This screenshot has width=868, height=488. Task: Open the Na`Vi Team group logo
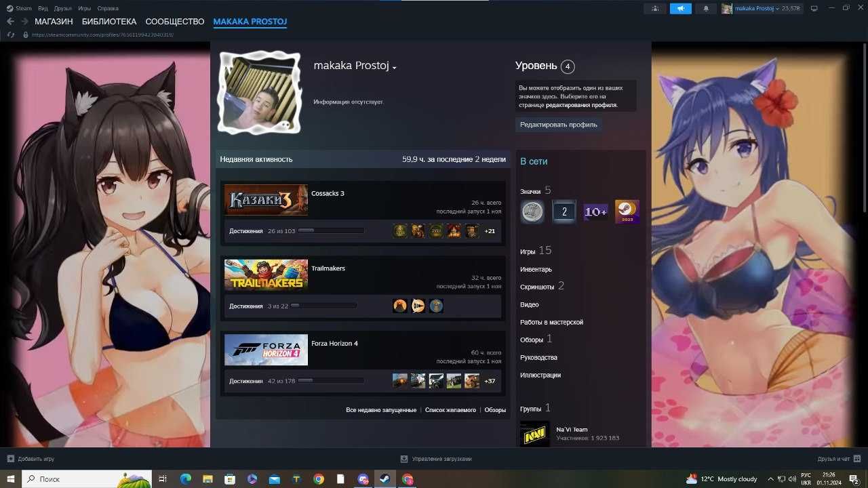coord(535,434)
